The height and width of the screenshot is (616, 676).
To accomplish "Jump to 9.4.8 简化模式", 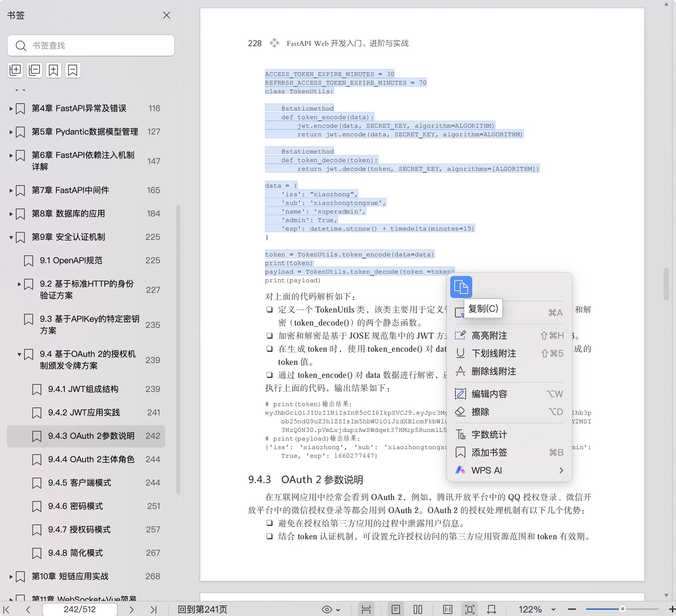I will pyautogui.click(x=86, y=553).
